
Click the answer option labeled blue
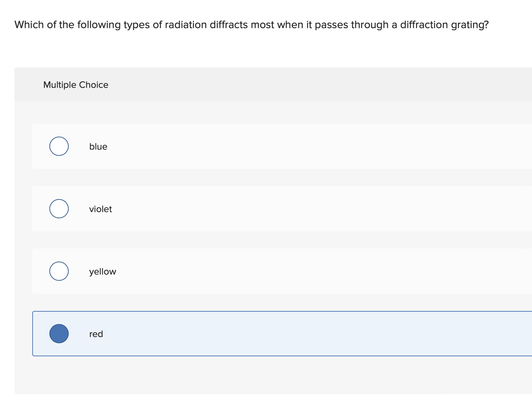coord(206,146)
